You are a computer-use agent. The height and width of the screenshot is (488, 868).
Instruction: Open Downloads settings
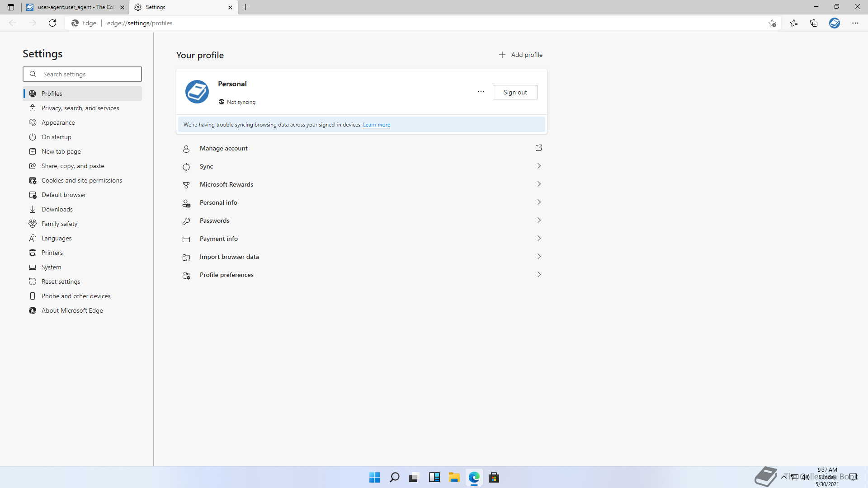(x=82, y=209)
